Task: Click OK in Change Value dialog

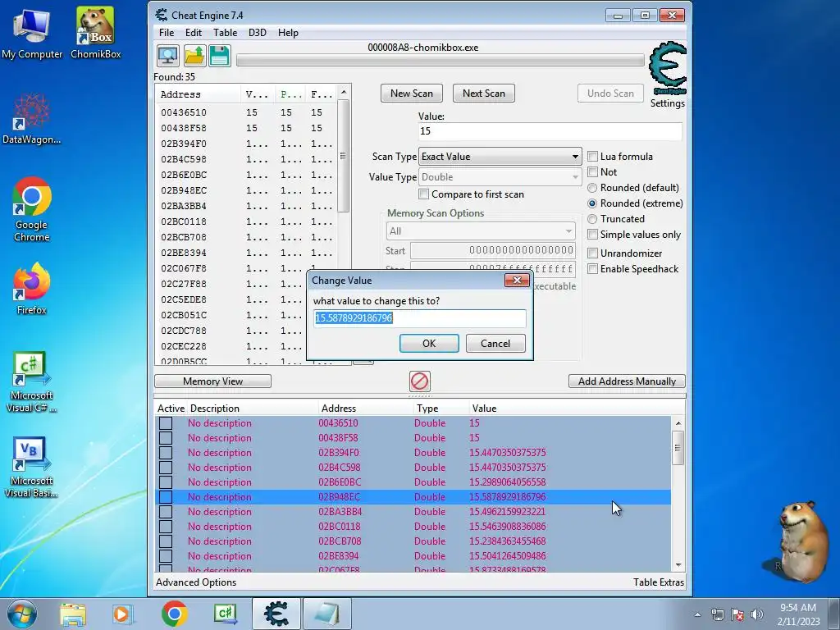Action: [x=429, y=344]
